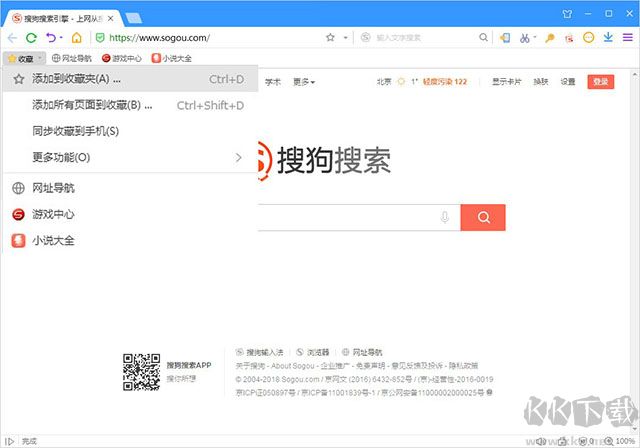Open a new tab with the tab bar button
This screenshot has width=640, height=448.
(x=134, y=18)
